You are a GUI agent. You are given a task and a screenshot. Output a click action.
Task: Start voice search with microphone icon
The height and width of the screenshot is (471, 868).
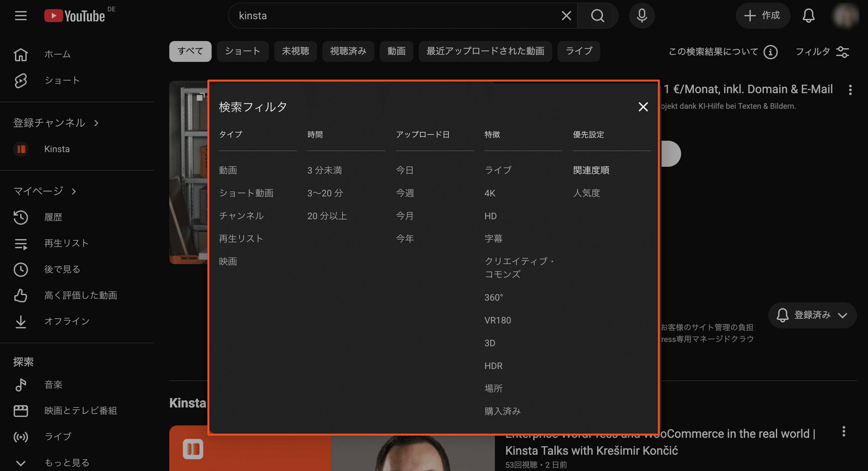coord(642,16)
